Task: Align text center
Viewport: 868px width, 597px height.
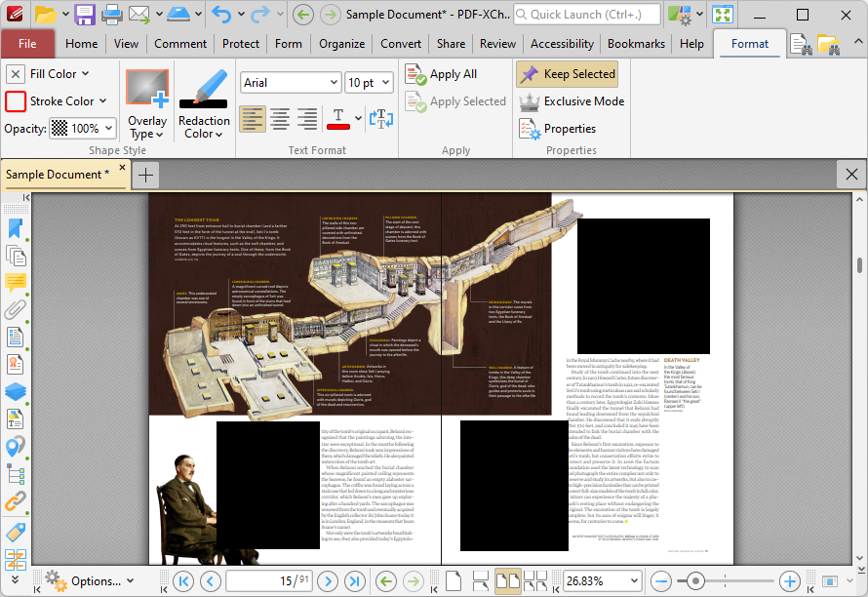Action: click(280, 118)
